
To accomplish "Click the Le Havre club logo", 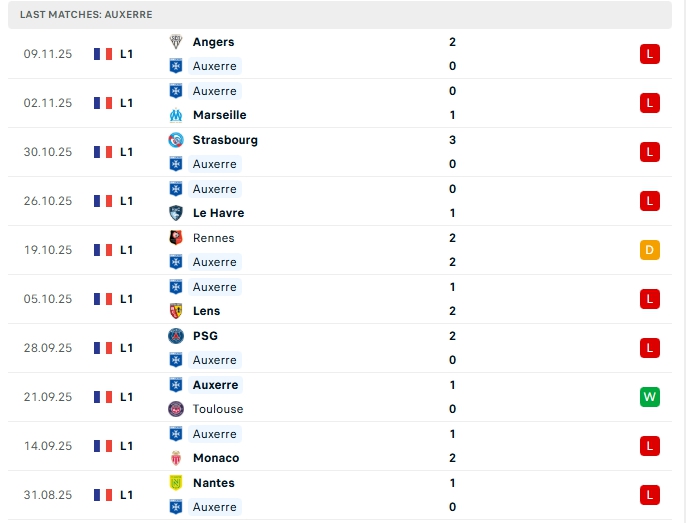I will [x=176, y=213].
